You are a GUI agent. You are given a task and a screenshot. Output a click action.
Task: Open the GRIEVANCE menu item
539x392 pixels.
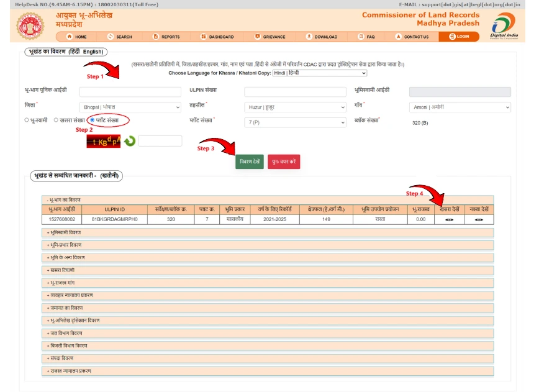(270, 37)
